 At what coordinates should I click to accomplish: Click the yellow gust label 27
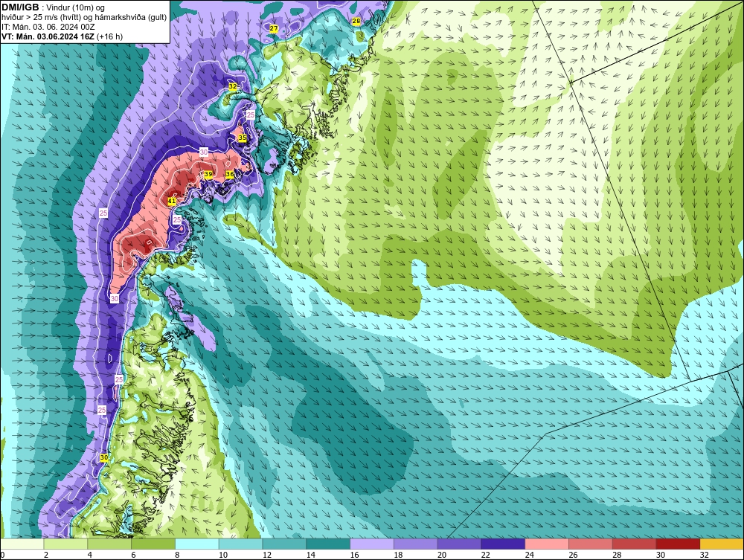click(x=274, y=28)
